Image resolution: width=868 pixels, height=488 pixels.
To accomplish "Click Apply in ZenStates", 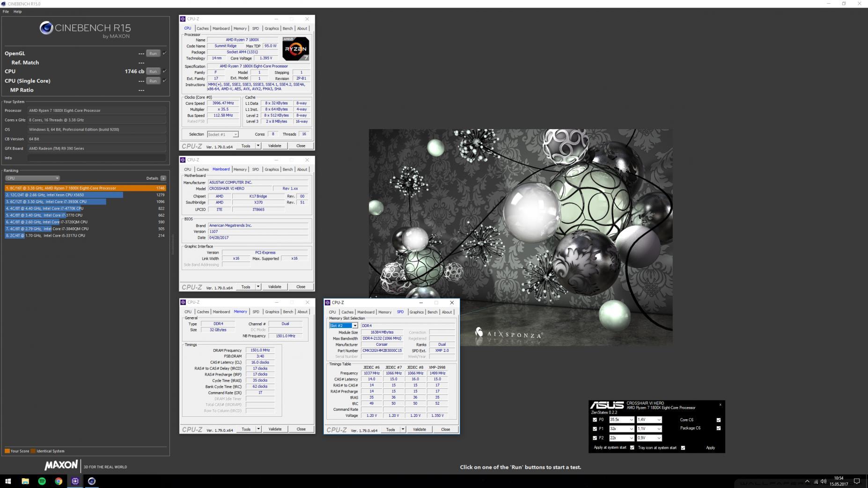I will 710,448.
